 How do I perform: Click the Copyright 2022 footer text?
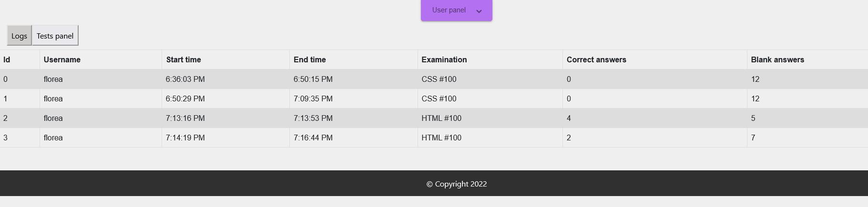pos(457,184)
